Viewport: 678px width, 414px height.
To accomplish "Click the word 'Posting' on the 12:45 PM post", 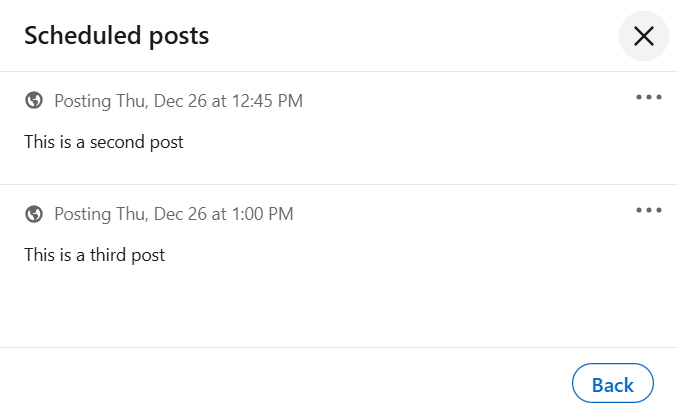I will 83,101.
